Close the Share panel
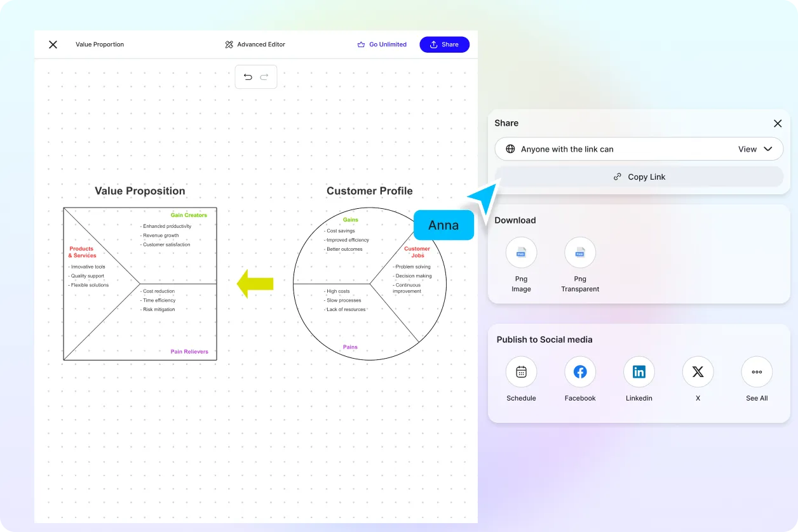The width and height of the screenshot is (798, 532). [x=778, y=123]
